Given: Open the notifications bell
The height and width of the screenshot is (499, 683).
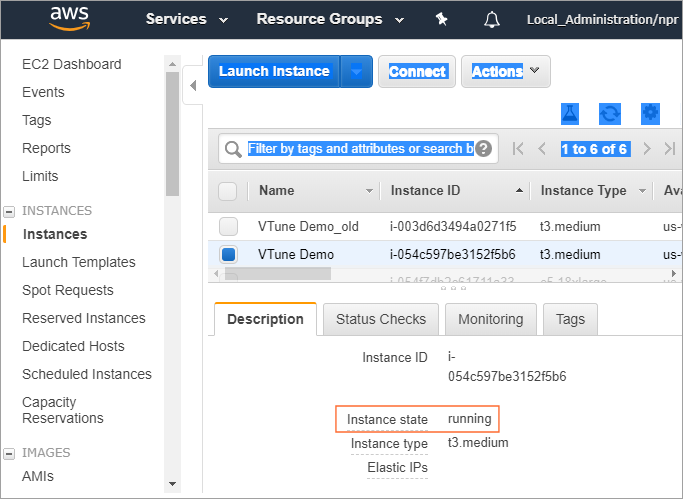Looking at the screenshot, I should click(491, 19).
